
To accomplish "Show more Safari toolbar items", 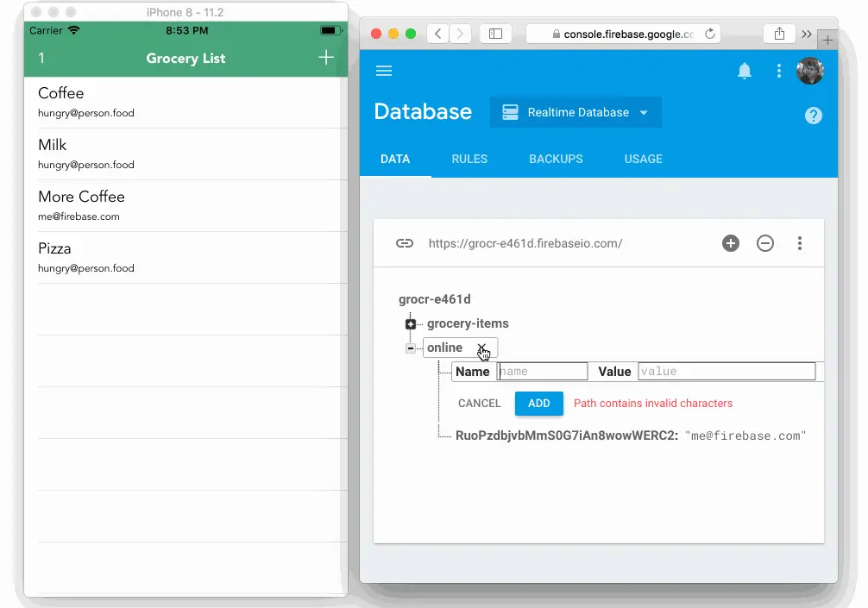I will [x=807, y=34].
